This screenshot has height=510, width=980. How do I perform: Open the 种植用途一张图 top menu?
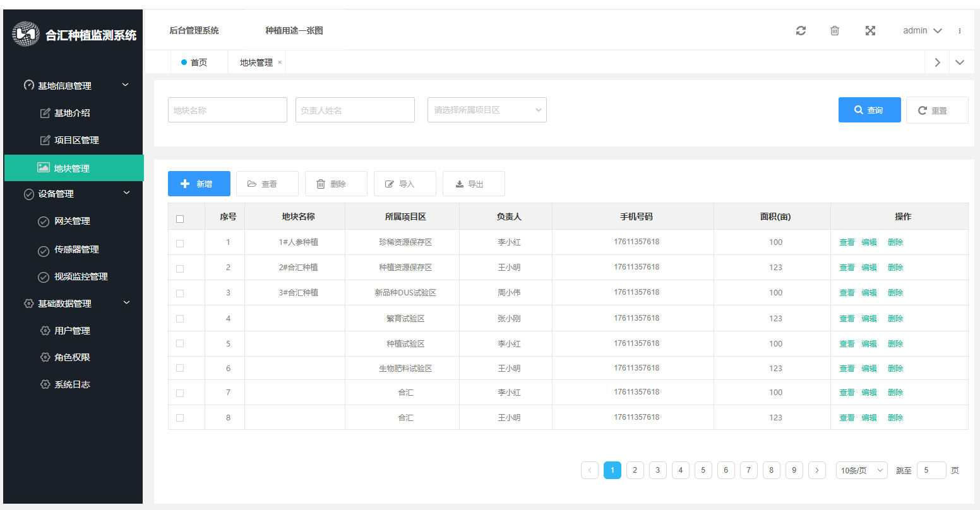(294, 30)
